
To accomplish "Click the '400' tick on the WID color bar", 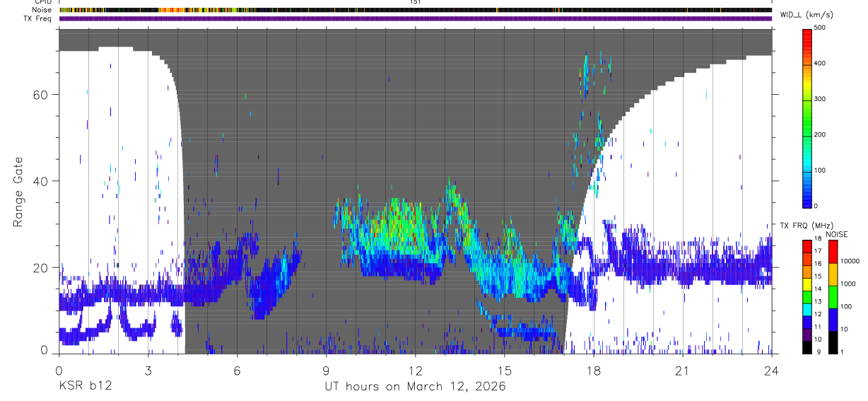I will (x=820, y=64).
